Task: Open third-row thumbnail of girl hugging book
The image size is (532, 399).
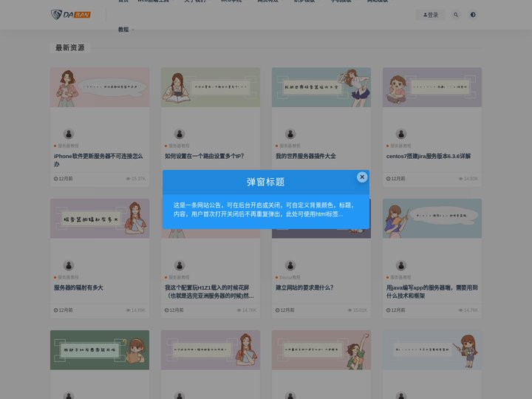Action: point(211,349)
